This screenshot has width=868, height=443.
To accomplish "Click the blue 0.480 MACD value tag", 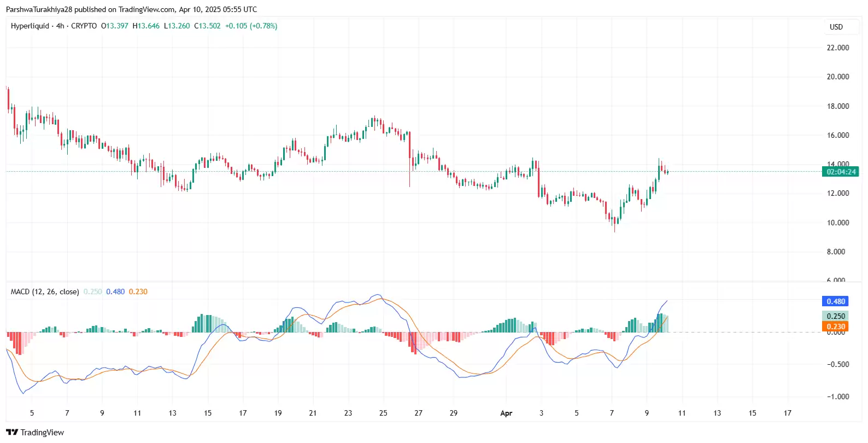I will point(835,301).
